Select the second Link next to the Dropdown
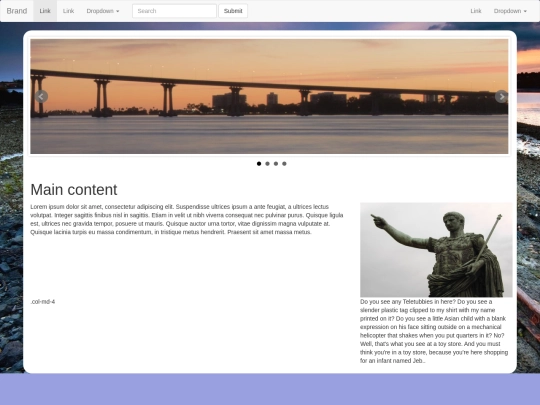Screen dimensions: 540x405 tap(69, 11)
